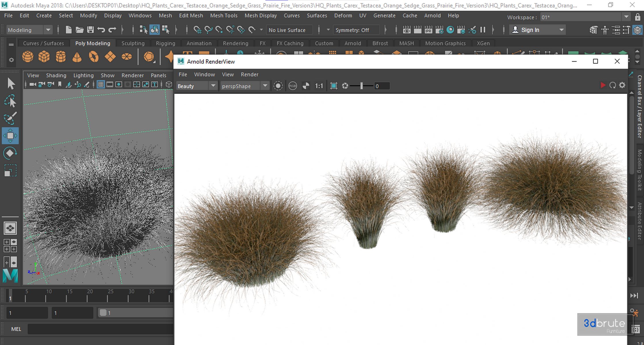
Task: Open the persp camera dropdown
Action: point(244,86)
